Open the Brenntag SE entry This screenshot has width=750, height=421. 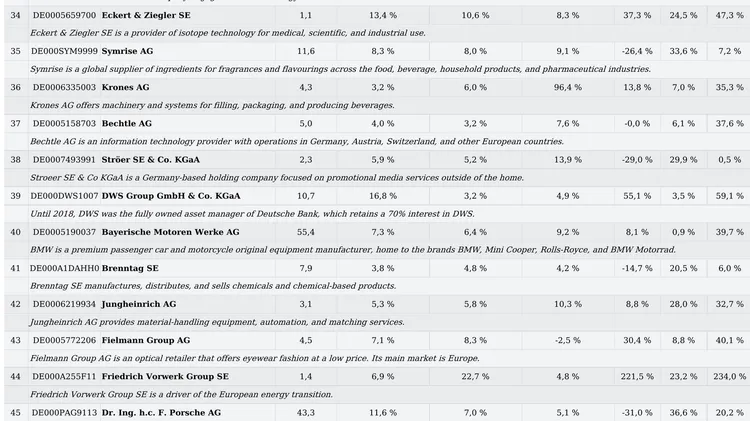coord(130,268)
